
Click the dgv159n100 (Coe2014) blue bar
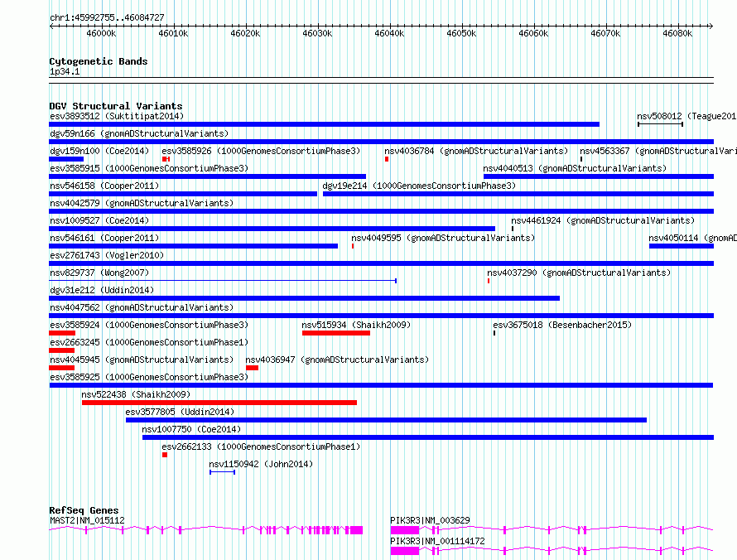click(66, 159)
